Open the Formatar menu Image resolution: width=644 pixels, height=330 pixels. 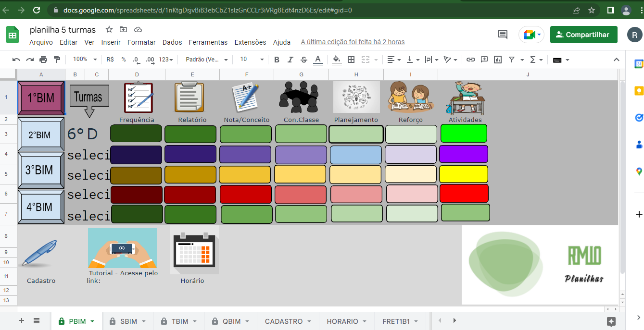tap(141, 42)
